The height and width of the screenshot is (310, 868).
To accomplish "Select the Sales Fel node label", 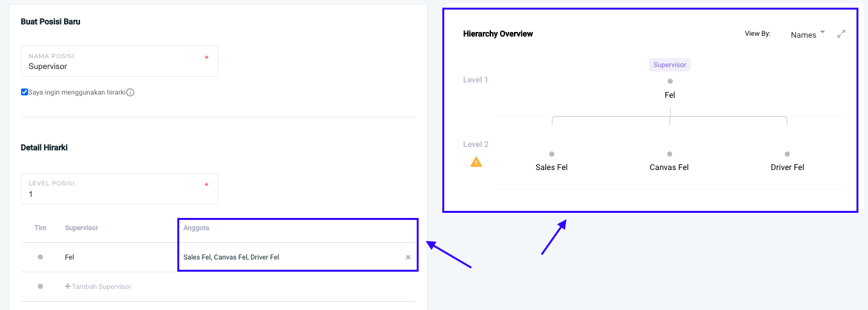I will coord(552,167).
